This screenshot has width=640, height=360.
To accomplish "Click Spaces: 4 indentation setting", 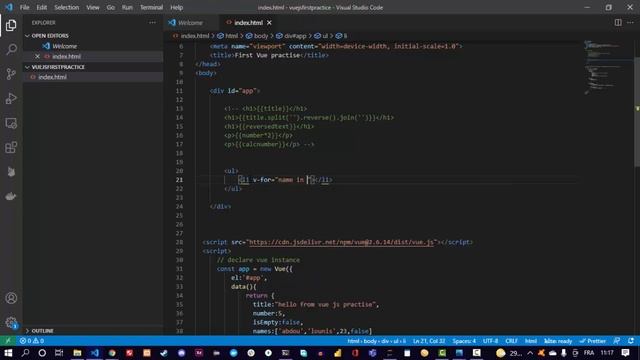I will pos(464,341).
